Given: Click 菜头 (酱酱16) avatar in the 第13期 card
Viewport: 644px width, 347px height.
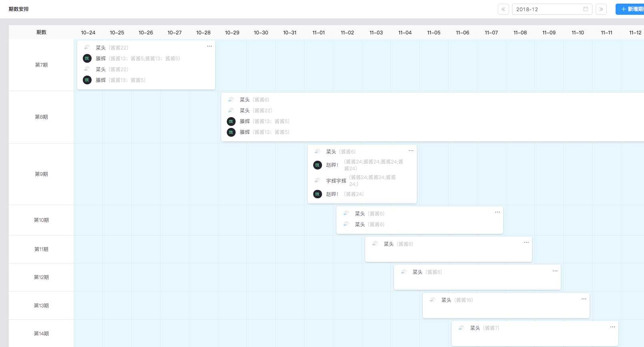Looking at the screenshot, I should tap(433, 300).
